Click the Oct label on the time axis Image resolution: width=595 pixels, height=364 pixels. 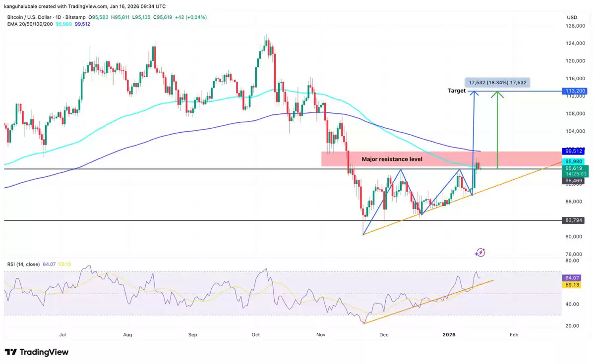coord(256,335)
